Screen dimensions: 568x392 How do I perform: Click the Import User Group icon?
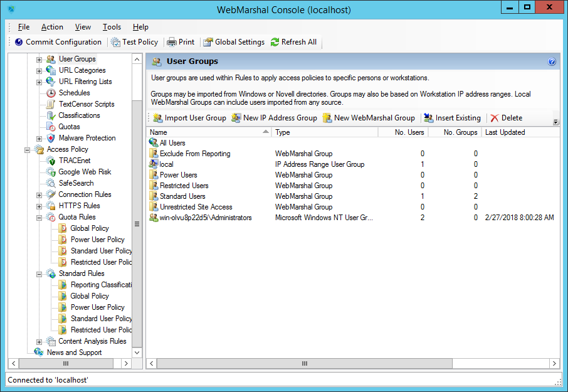[x=157, y=118]
